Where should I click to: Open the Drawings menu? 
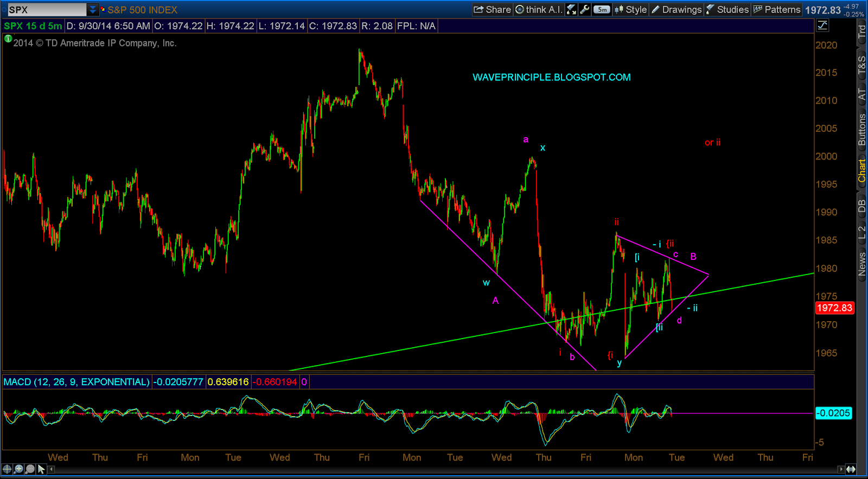pos(676,9)
